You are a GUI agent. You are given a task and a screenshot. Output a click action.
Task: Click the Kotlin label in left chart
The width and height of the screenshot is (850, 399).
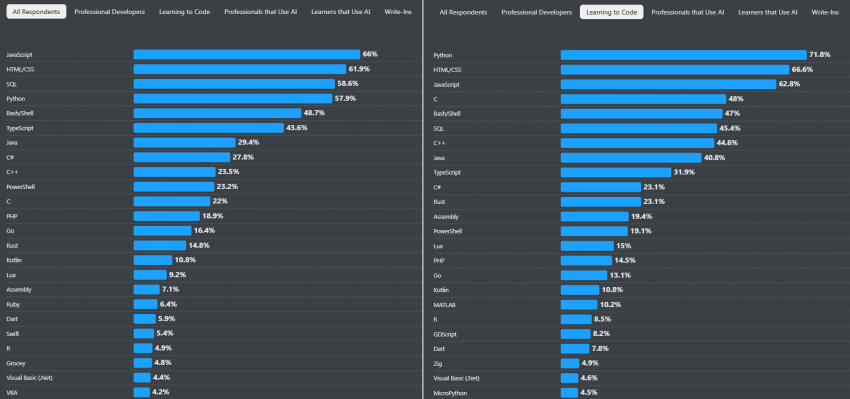point(14,260)
